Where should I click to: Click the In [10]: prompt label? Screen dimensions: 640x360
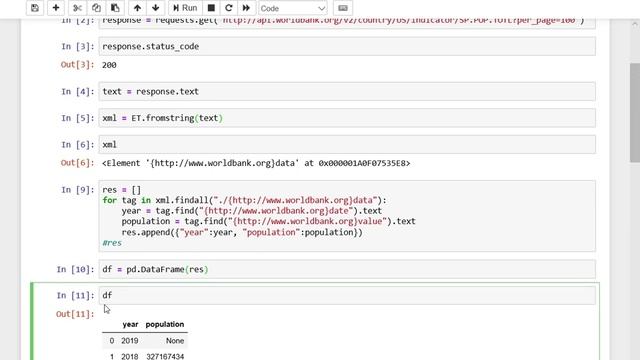(x=76, y=269)
